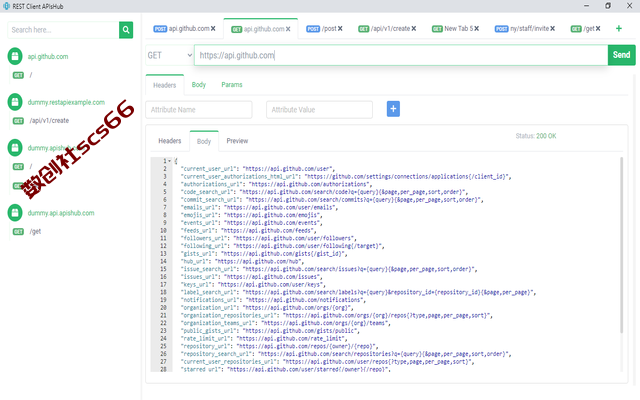Click the "hub_url" line in the response
Screen dimensions: 640x400
point(242,261)
